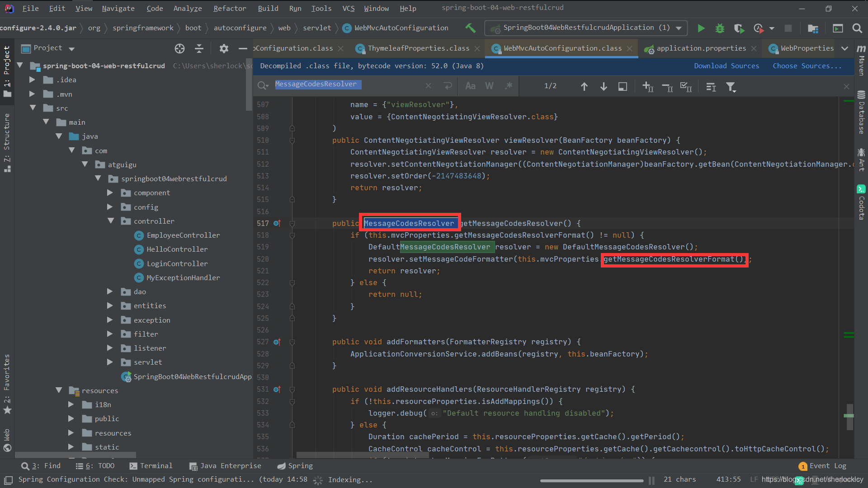Open Run Anything terminal-style icon
The image size is (868, 488).
[838, 28]
